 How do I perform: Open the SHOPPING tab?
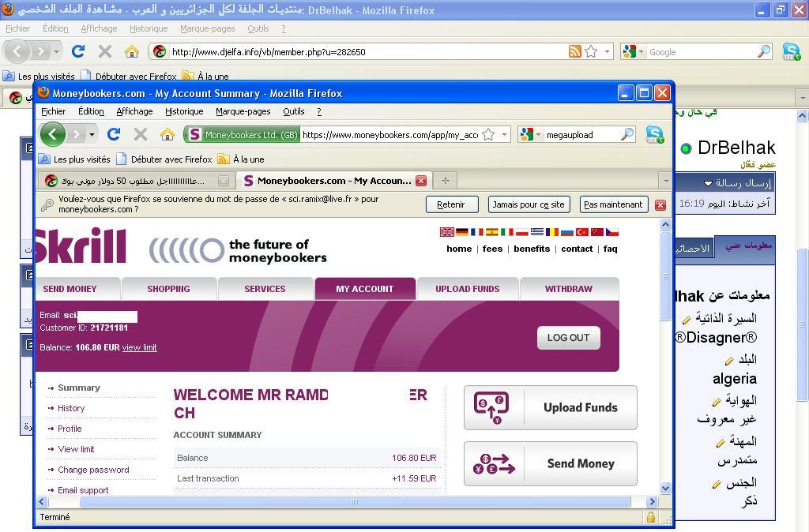click(x=169, y=289)
